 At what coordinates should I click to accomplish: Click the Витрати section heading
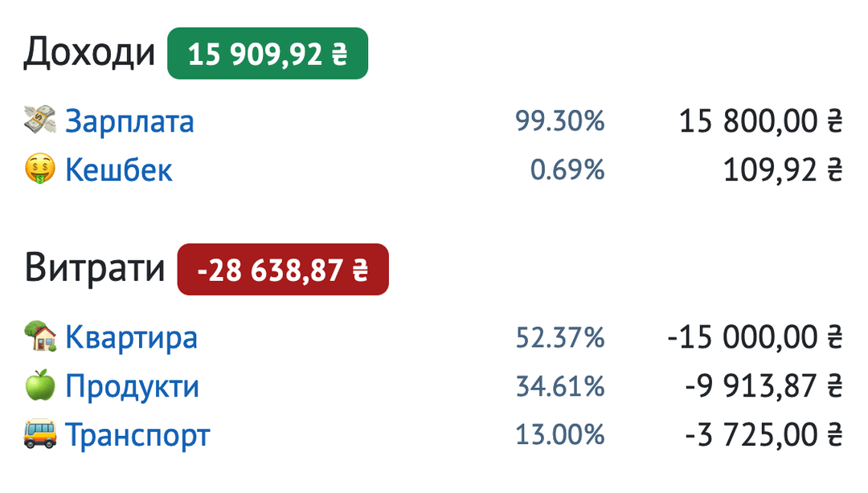[95, 268]
